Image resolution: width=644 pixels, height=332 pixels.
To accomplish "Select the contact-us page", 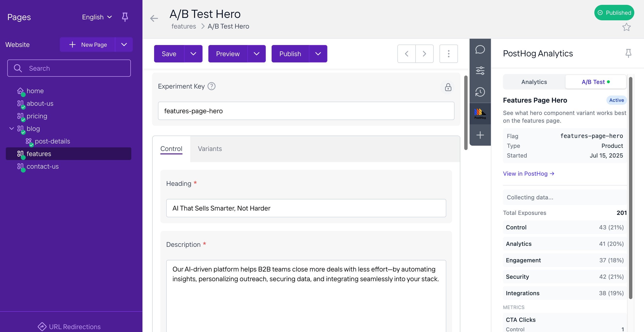I will [42, 166].
